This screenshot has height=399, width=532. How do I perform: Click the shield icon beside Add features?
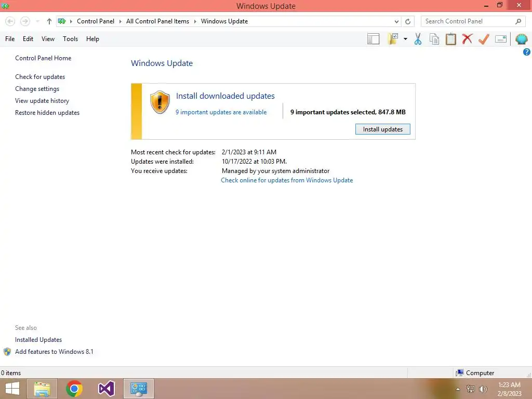pos(7,352)
